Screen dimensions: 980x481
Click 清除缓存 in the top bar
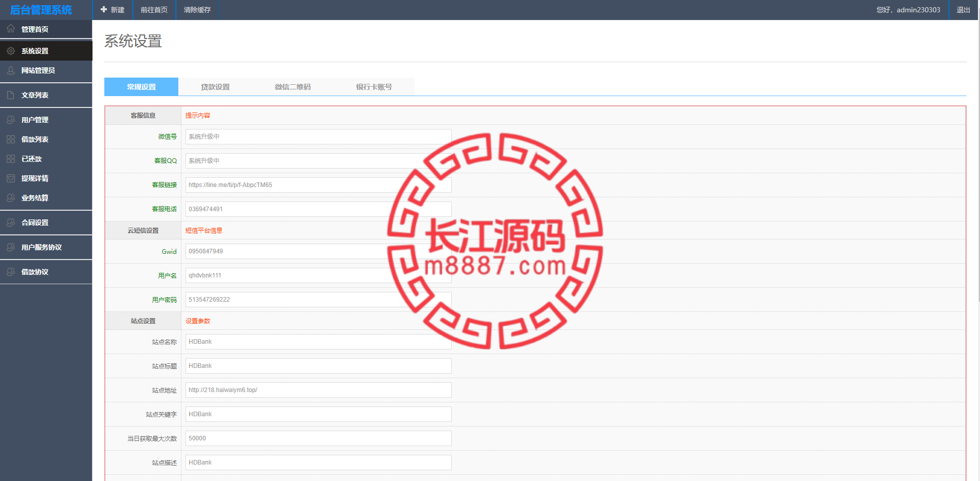(x=197, y=10)
